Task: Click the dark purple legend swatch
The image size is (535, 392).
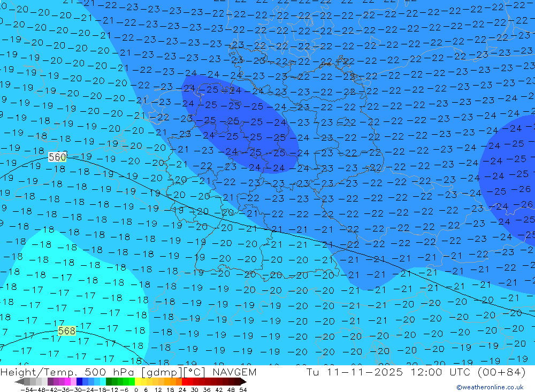Action: (x=50, y=382)
